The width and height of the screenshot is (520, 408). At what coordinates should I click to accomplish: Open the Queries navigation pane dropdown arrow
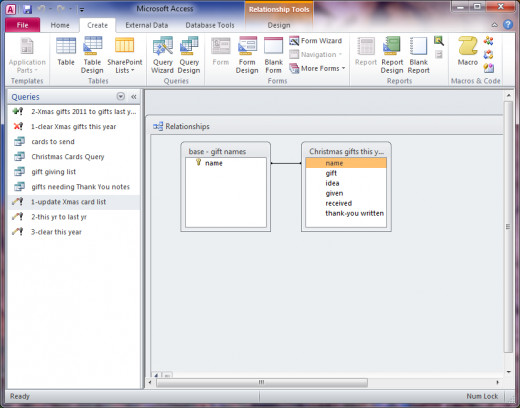(121, 96)
